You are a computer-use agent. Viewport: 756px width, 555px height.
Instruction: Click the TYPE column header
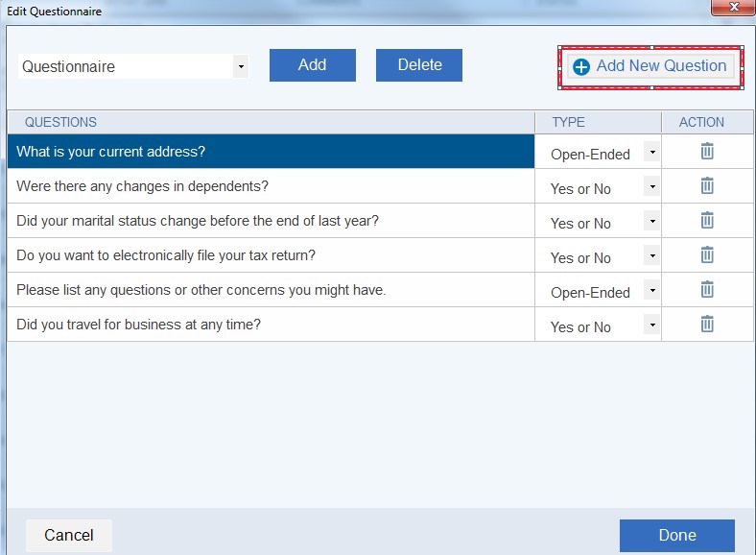pos(598,122)
